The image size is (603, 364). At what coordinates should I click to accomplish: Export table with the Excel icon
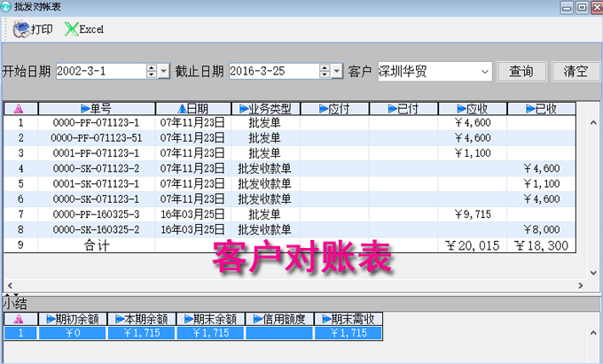(72, 29)
